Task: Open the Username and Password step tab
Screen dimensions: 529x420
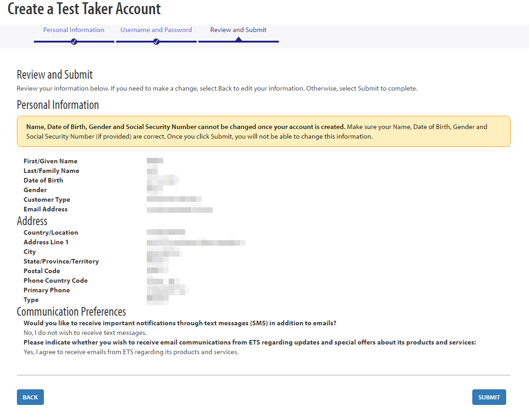Action: coord(156,30)
